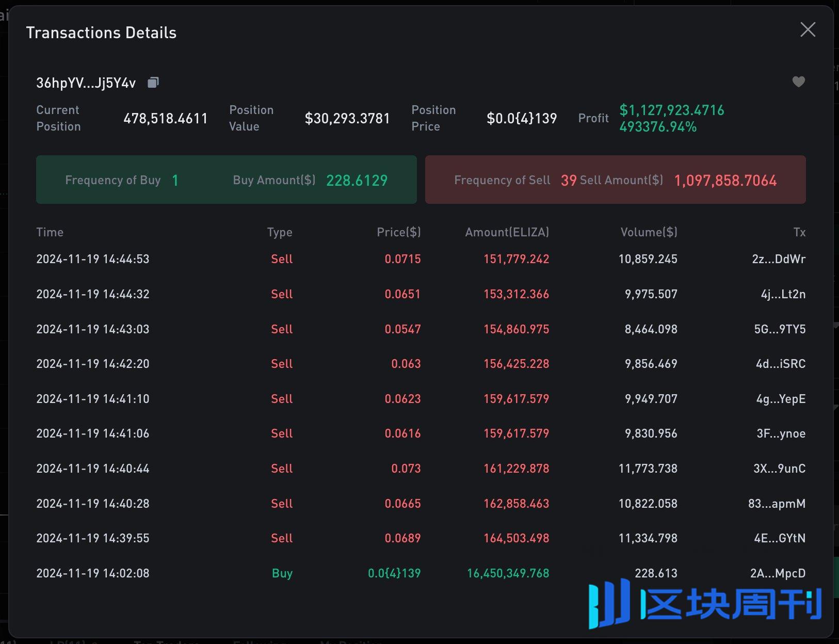Screen dimensions: 839x644
Task: Click the Current Position value 478,518.4611
Action: (166, 119)
